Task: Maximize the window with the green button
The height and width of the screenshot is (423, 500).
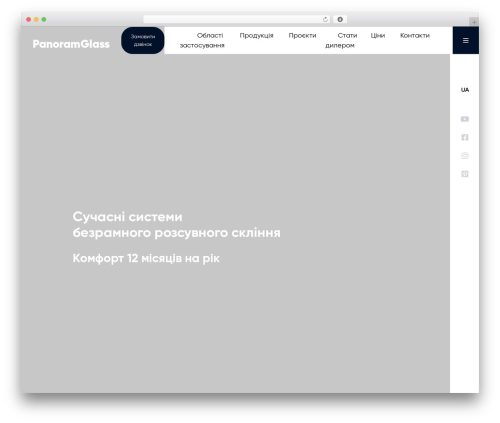Action: (x=44, y=19)
